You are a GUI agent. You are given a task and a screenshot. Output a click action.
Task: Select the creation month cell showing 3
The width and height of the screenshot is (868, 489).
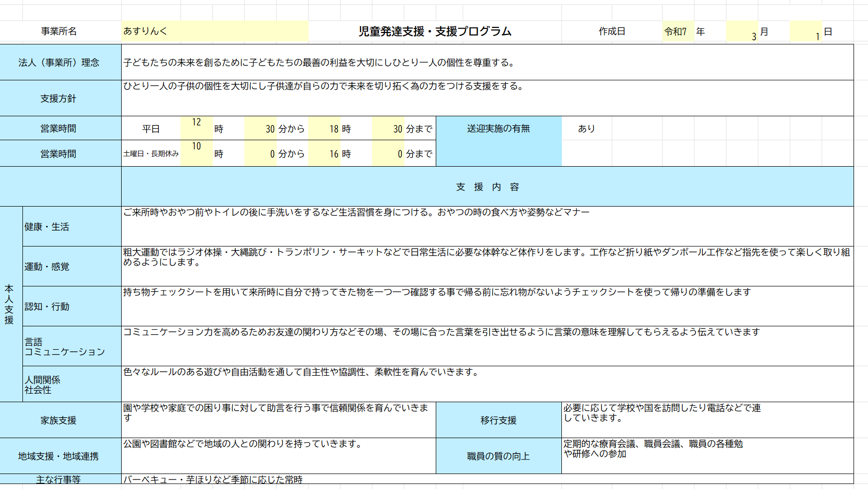pyautogui.click(x=741, y=32)
